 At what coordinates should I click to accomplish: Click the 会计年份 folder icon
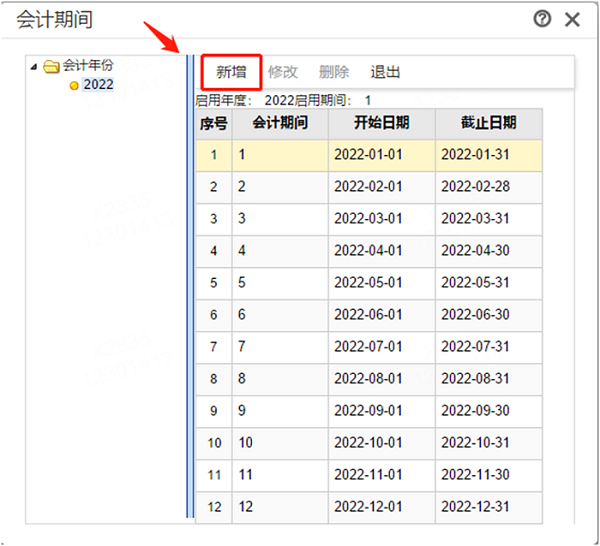tap(51, 66)
